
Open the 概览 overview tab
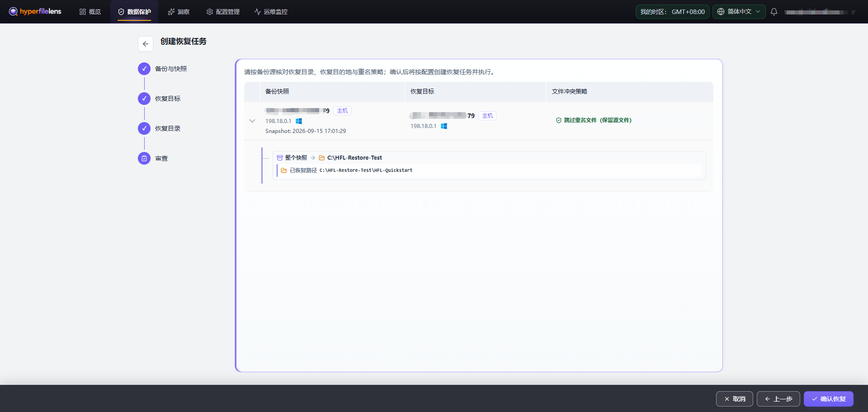90,12
